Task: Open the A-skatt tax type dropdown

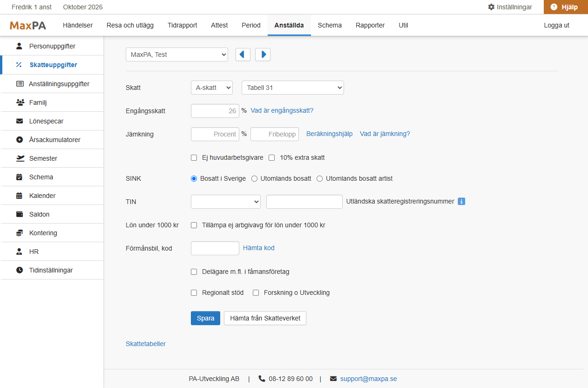Action: (x=212, y=88)
